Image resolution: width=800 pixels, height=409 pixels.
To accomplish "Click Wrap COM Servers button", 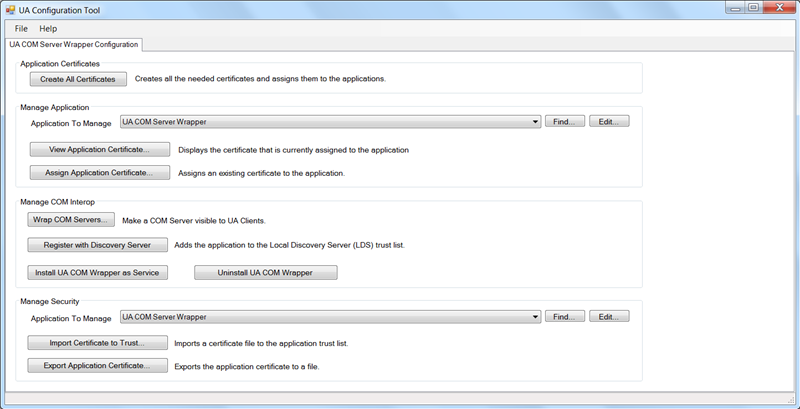I will click(x=71, y=220).
